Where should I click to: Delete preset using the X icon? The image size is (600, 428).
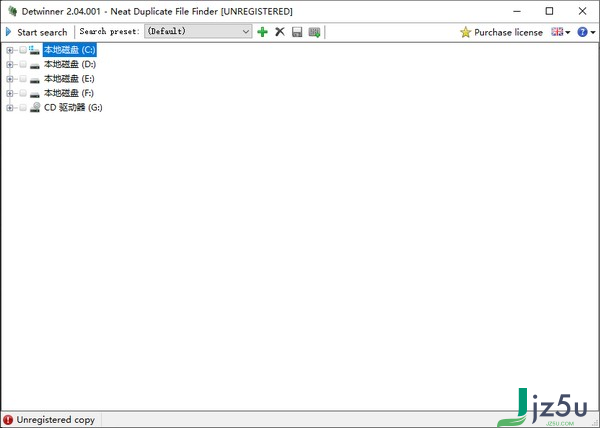tap(280, 32)
